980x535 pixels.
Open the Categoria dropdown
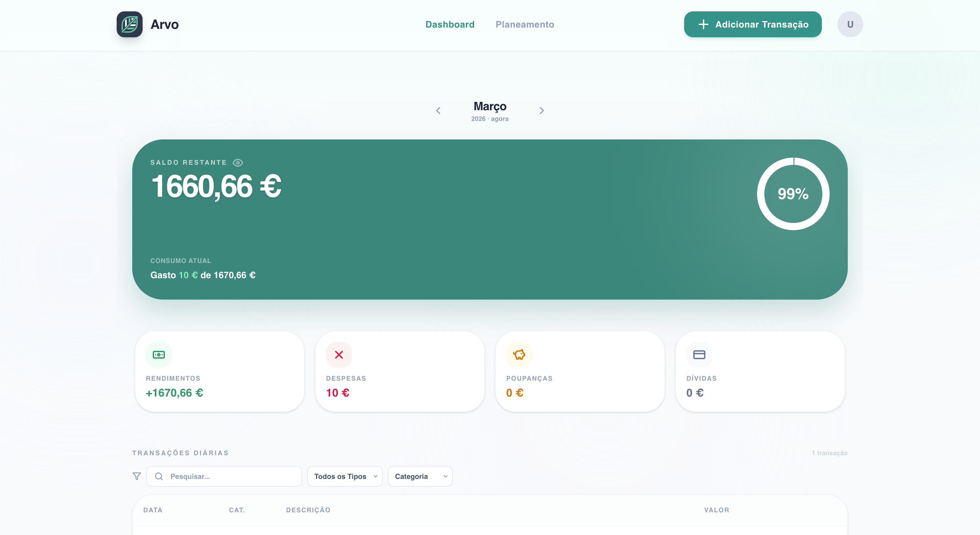click(x=420, y=476)
